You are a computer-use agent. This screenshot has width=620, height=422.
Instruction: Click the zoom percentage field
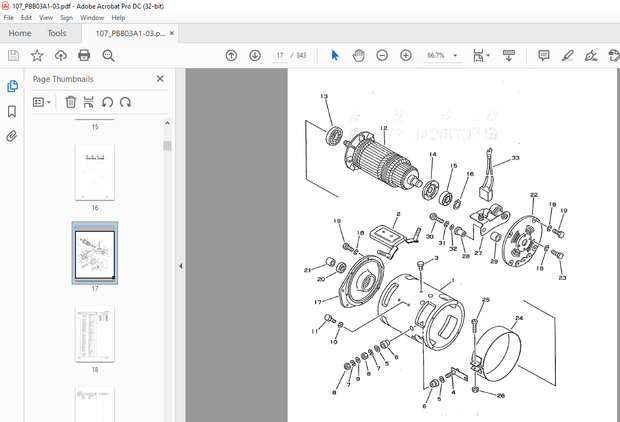coord(436,55)
